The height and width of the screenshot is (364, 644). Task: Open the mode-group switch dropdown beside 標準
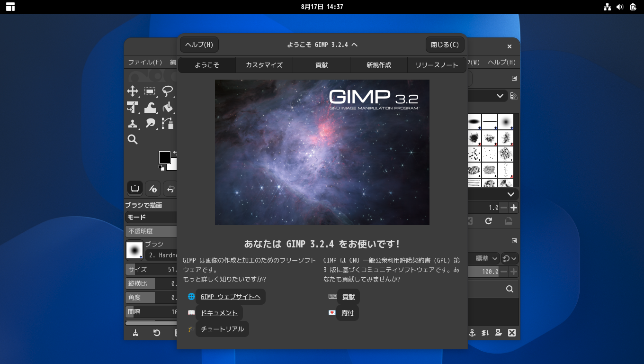click(x=510, y=258)
